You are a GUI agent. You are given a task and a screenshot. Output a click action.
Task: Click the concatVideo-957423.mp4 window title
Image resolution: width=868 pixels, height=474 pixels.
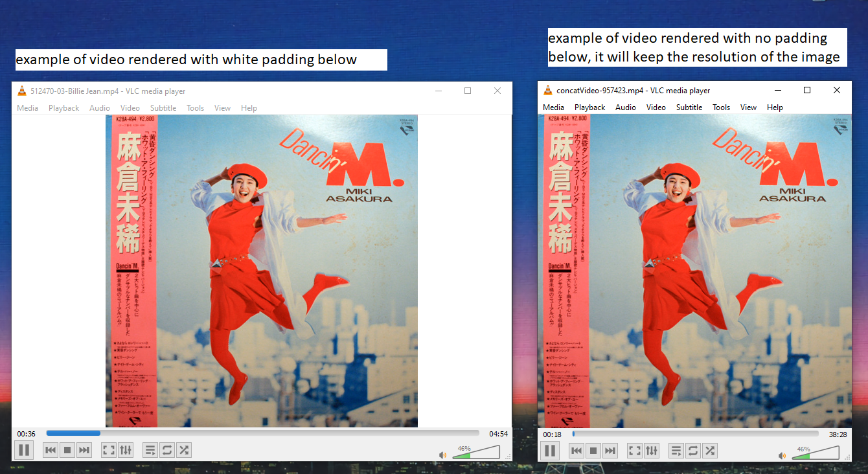tap(634, 91)
